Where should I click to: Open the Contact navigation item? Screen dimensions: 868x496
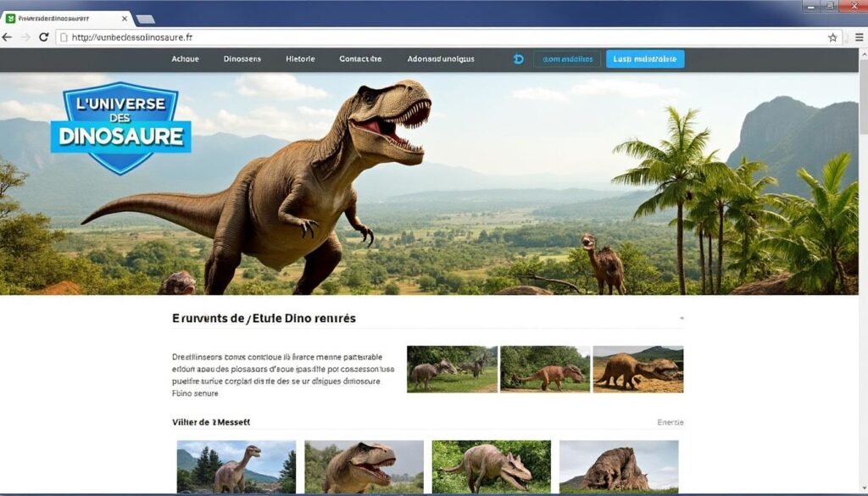pos(360,59)
